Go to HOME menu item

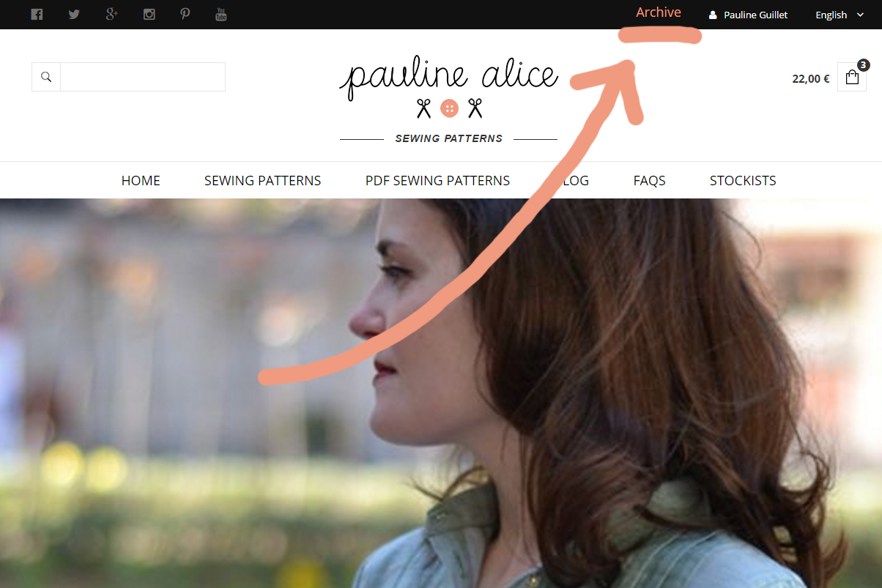(141, 180)
